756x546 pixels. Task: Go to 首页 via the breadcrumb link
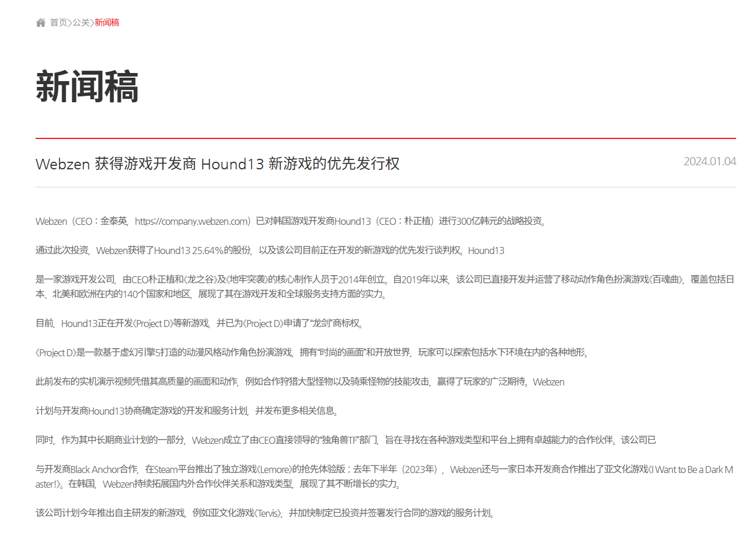click(x=58, y=23)
